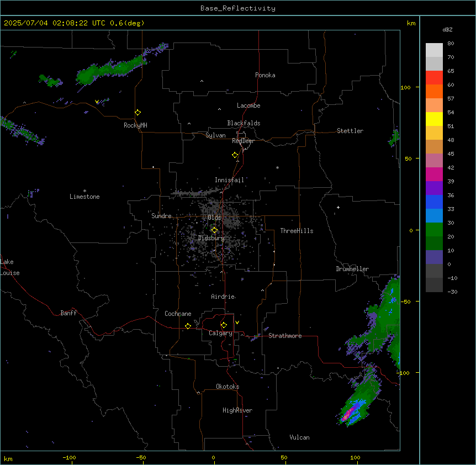Pick the magenta 42-39 dBZ legend swatch

point(434,174)
